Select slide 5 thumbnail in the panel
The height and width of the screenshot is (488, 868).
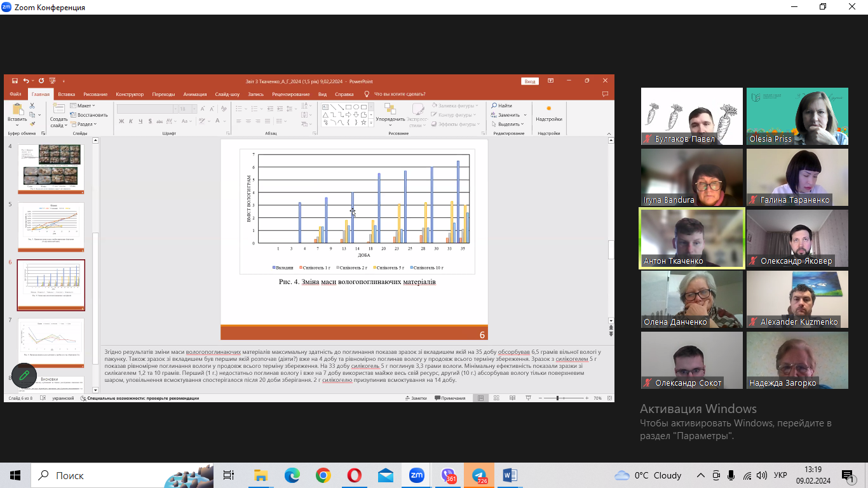click(51, 226)
